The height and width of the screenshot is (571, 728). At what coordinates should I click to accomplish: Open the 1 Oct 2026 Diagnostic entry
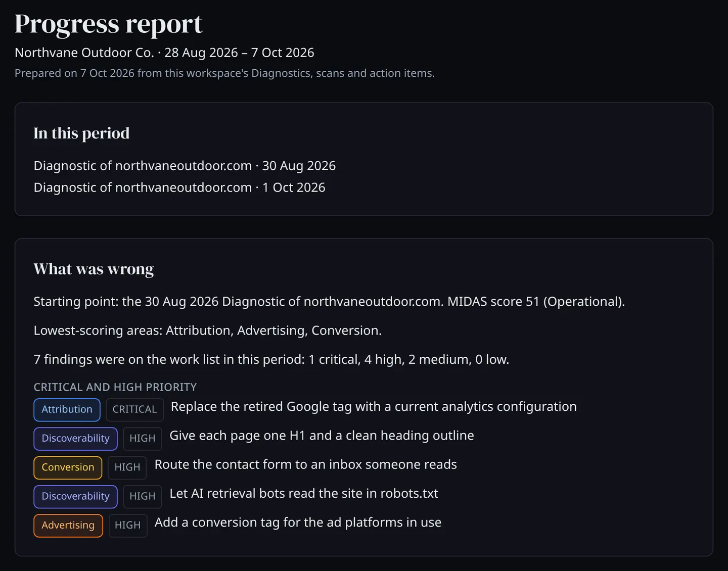(179, 187)
